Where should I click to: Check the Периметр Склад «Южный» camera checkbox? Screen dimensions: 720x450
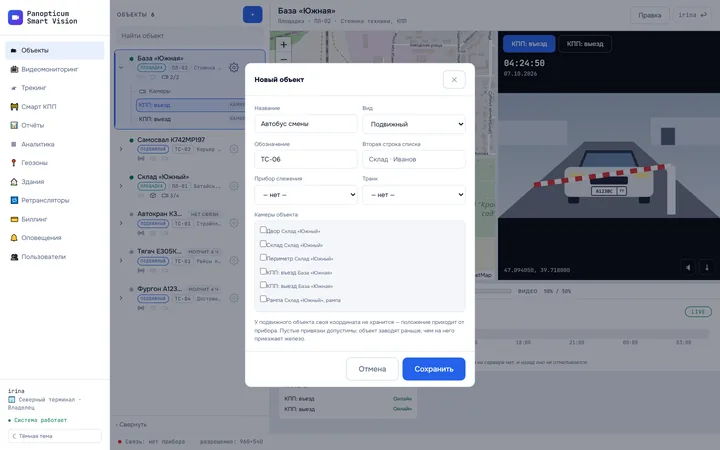point(263,257)
